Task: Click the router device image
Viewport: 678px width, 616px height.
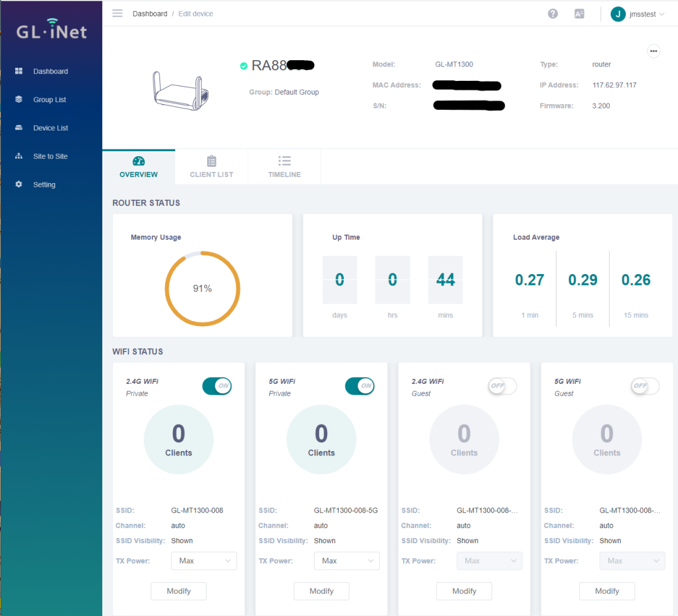Action: point(181,91)
